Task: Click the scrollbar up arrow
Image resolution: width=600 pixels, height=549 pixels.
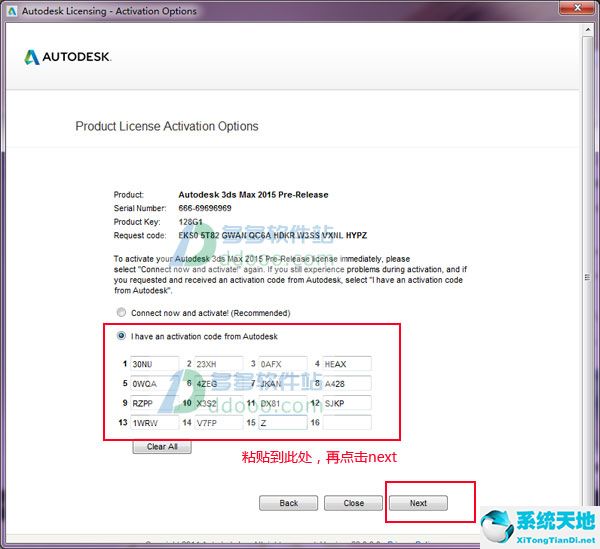Action: click(588, 29)
